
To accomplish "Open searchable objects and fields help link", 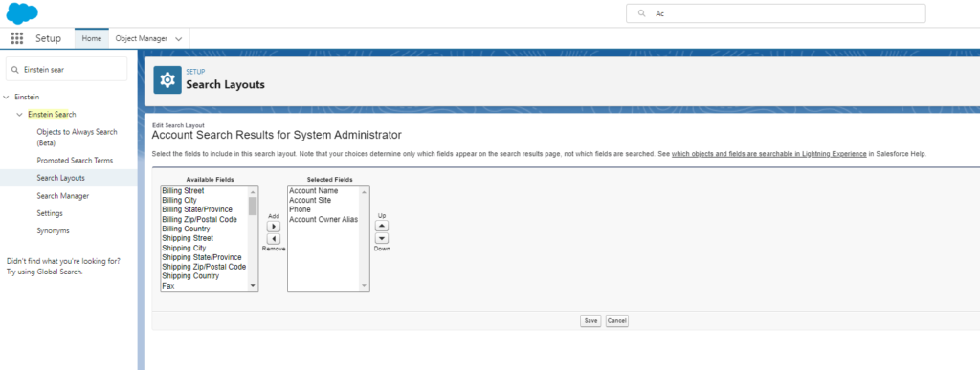I will click(x=768, y=154).
